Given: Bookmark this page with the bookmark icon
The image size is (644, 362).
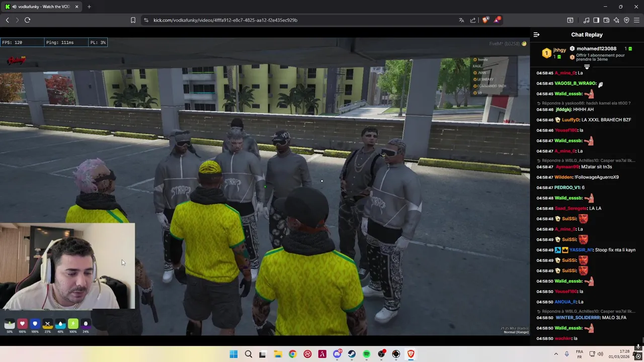Looking at the screenshot, I should tap(133, 20).
